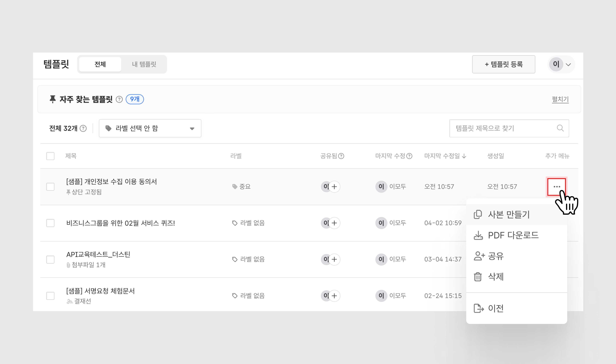Focus the 템플릿 제목으로 찾기 search field
616x364 pixels.
coord(501,128)
